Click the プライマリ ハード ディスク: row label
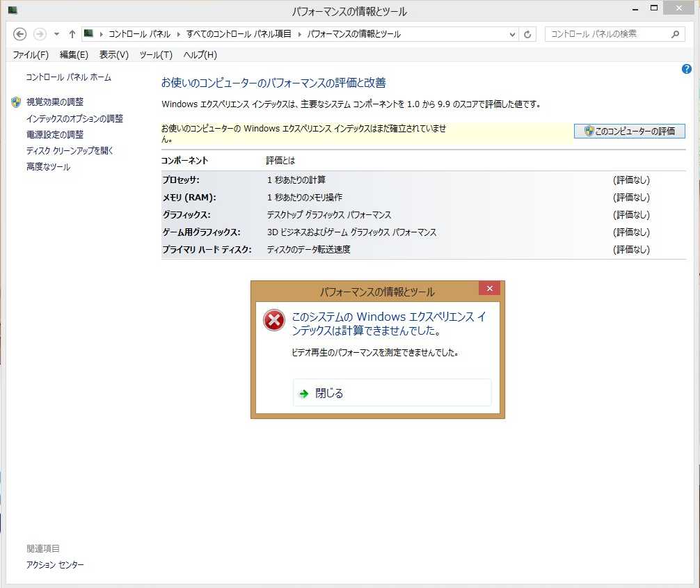 point(207,250)
